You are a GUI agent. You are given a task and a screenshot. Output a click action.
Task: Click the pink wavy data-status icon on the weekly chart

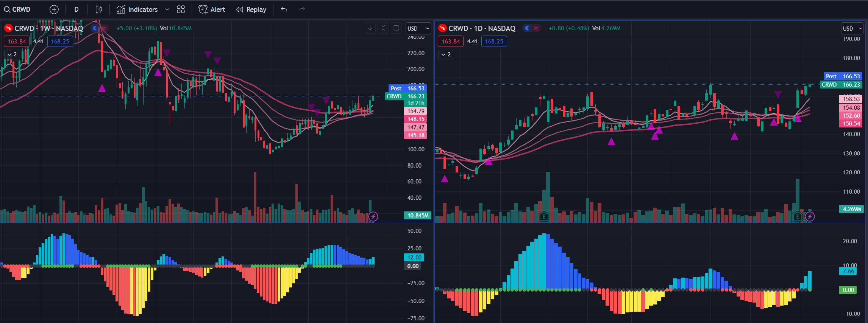coord(104,28)
